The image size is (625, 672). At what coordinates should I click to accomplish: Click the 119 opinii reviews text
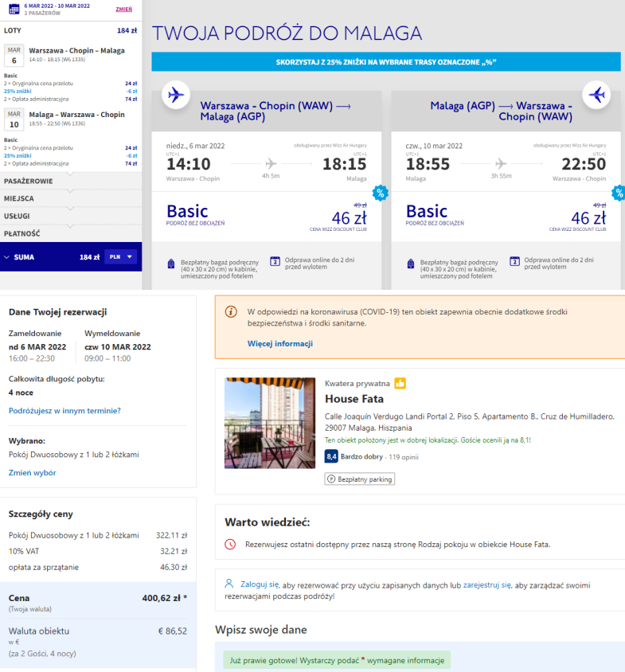(x=404, y=457)
